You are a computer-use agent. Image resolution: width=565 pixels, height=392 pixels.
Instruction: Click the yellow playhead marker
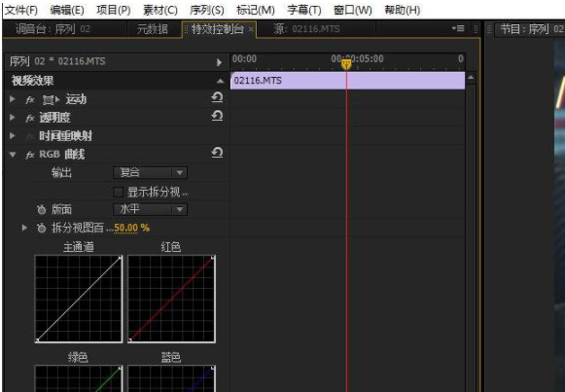point(346,64)
